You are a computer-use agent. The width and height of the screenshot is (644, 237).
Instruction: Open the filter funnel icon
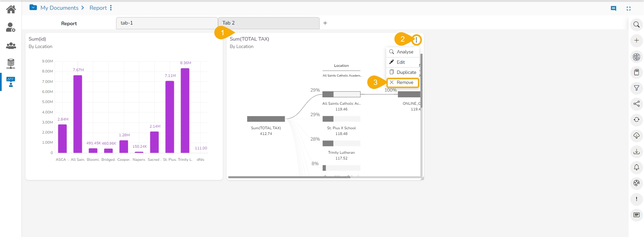636,88
